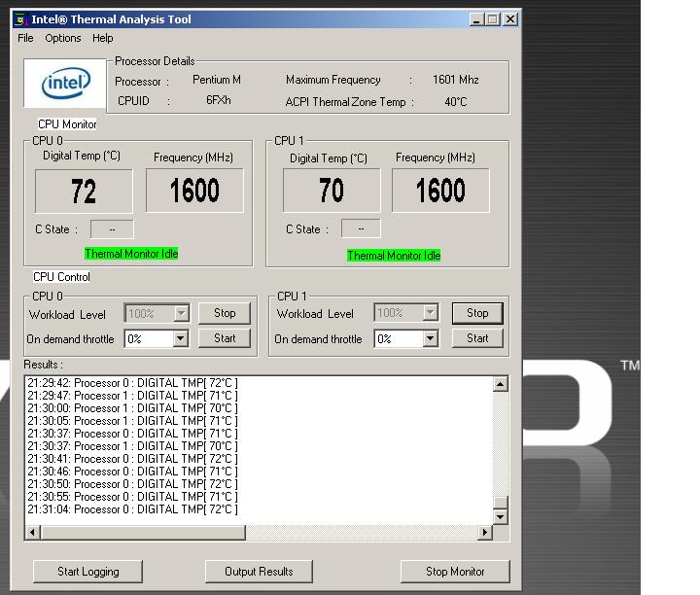This screenshot has width=700, height=595.
Task: Open the File menu
Action: pyautogui.click(x=25, y=38)
